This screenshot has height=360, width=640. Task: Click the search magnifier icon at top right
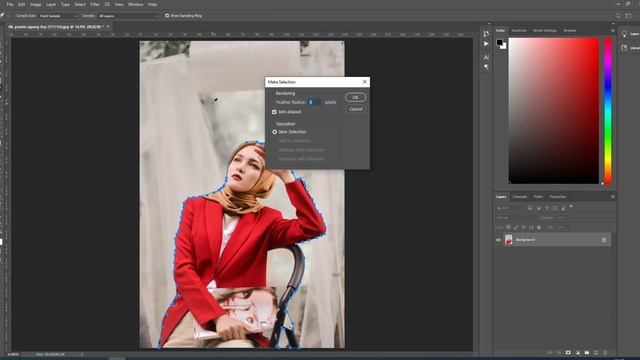click(618, 16)
